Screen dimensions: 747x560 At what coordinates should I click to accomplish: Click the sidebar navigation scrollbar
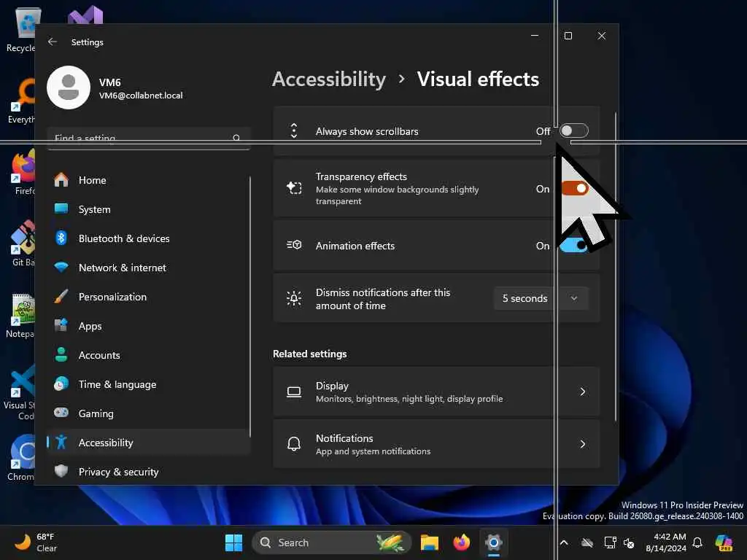[x=249, y=307]
